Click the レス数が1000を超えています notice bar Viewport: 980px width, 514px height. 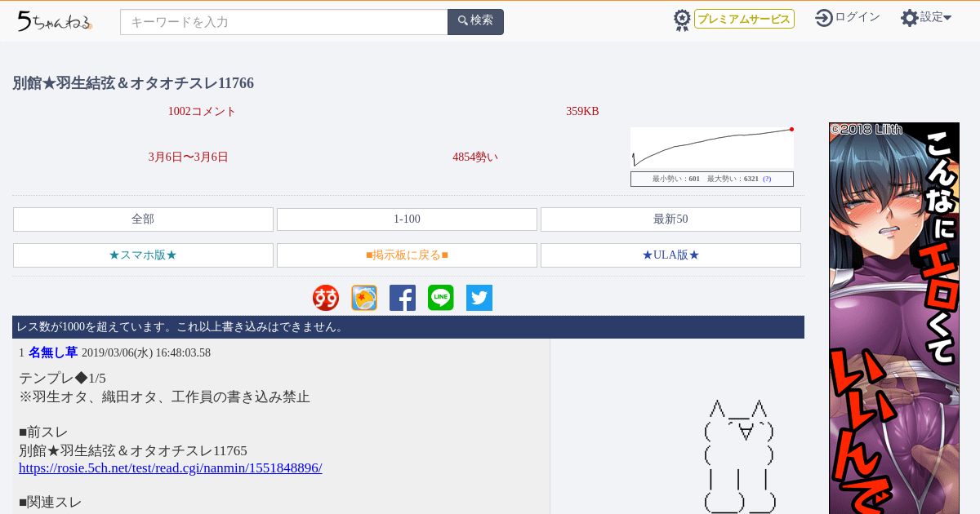point(408,327)
